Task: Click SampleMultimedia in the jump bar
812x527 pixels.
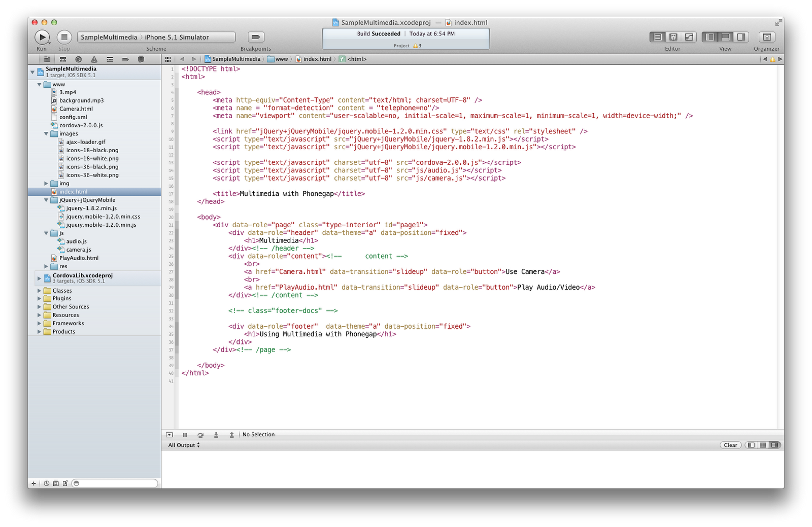Action: (232, 59)
